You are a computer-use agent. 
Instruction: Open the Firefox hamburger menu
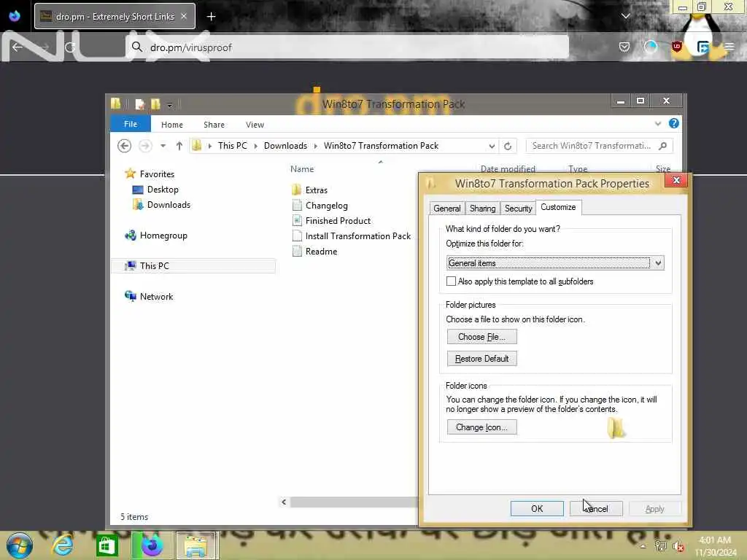click(x=729, y=47)
